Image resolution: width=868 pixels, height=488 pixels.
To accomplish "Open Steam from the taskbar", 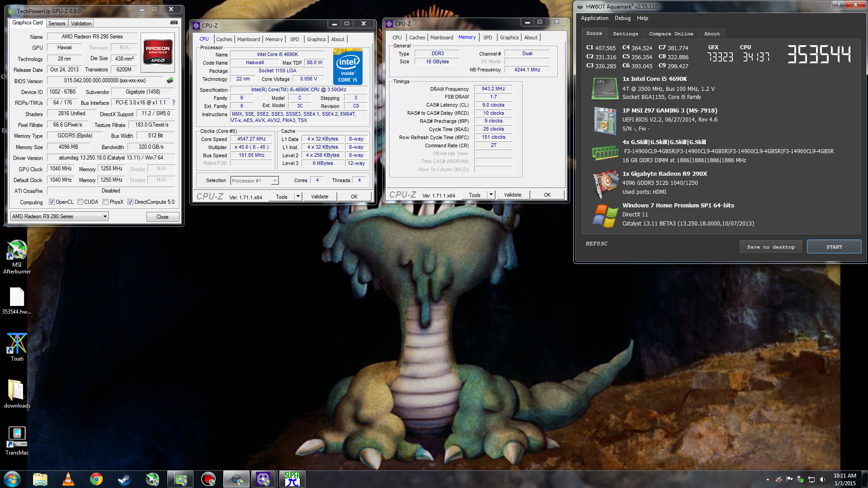I will click(124, 479).
